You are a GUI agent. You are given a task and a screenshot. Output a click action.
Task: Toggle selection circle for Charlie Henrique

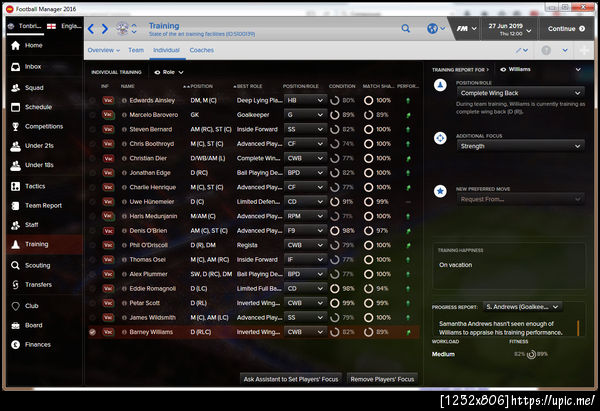tap(92, 188)
